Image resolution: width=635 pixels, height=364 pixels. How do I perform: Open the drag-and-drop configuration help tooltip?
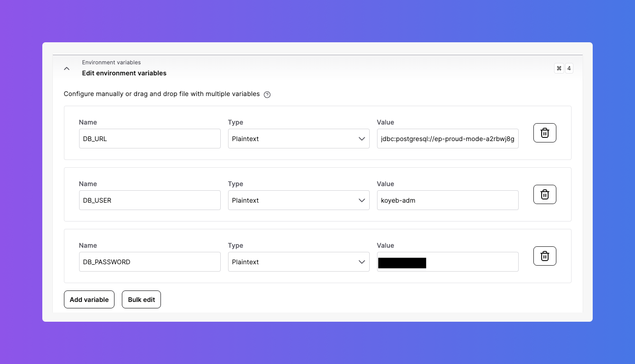[x=267, y=94]
